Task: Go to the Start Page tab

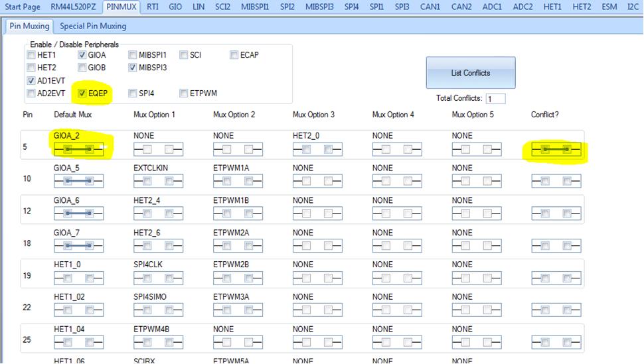Action: (23, 7)
